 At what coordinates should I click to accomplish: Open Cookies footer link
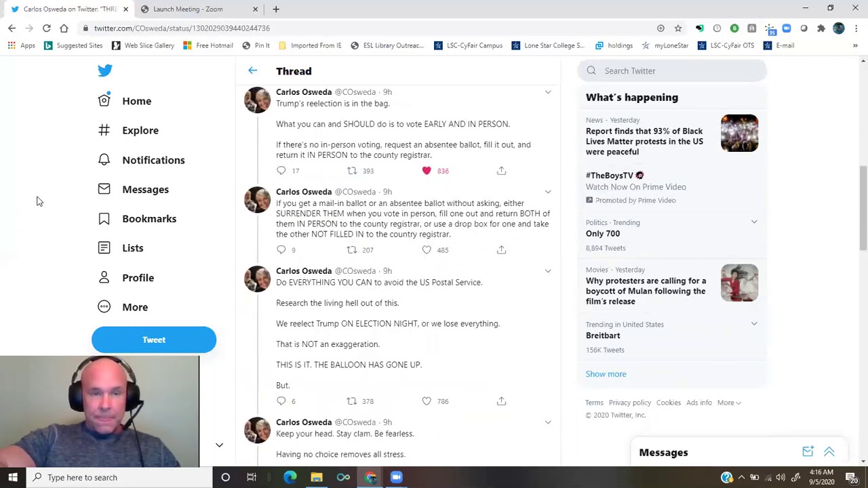tap(668, 403)
